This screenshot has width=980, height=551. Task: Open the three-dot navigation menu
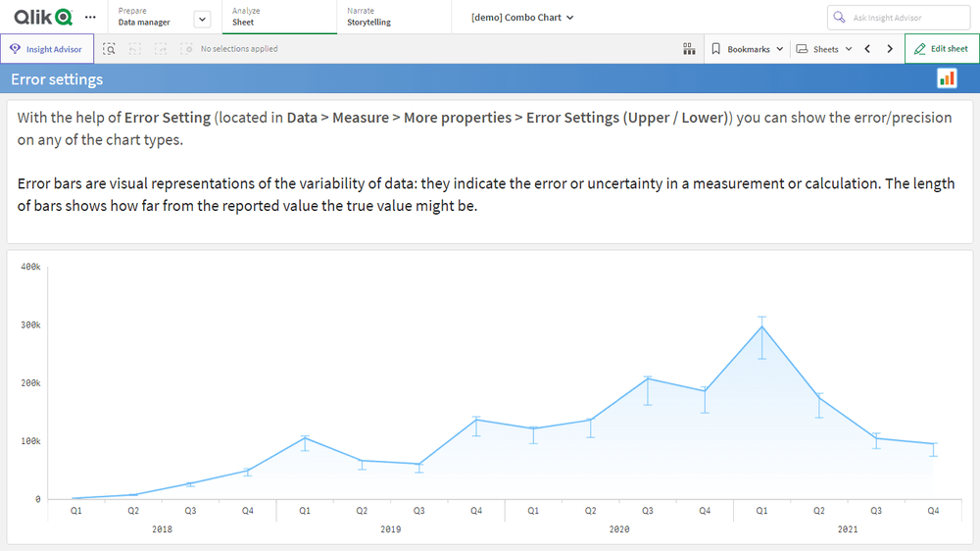point(91,18)
